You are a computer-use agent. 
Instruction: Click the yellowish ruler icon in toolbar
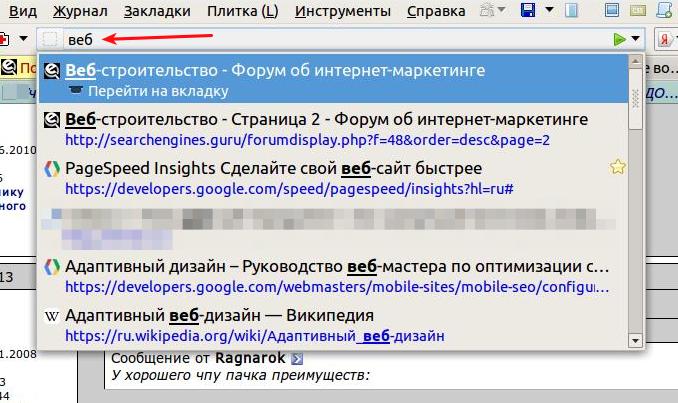[638, 10]
